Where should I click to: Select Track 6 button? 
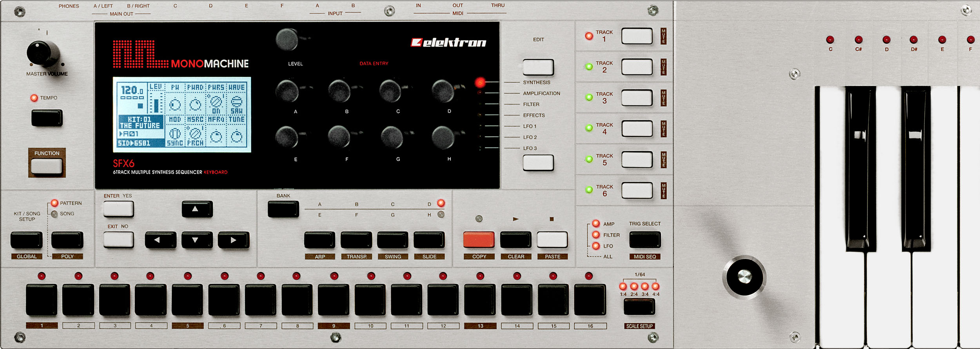(637, 190)
